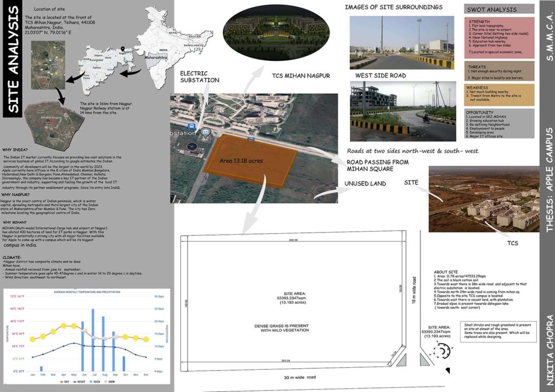Select the NIGHT legend entry below chart
This screenshot has width=555, height=392.
pyautogui.click(x=79, y=382)
